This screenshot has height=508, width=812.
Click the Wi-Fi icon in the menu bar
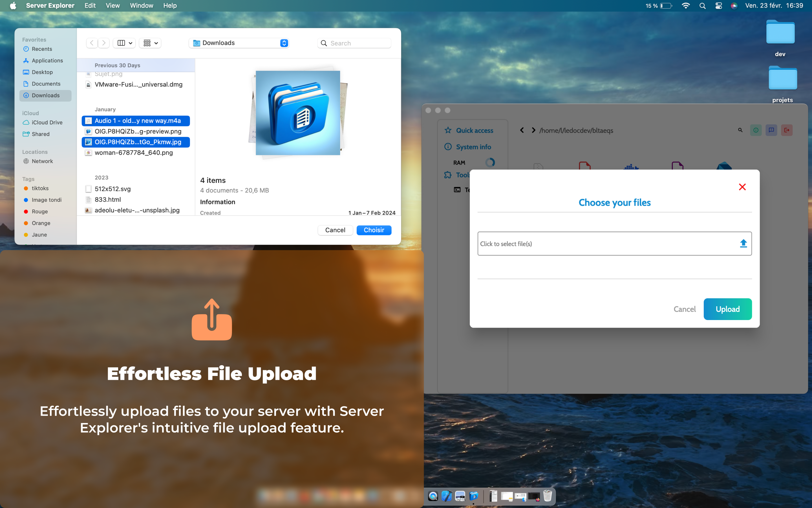(686, 6)
